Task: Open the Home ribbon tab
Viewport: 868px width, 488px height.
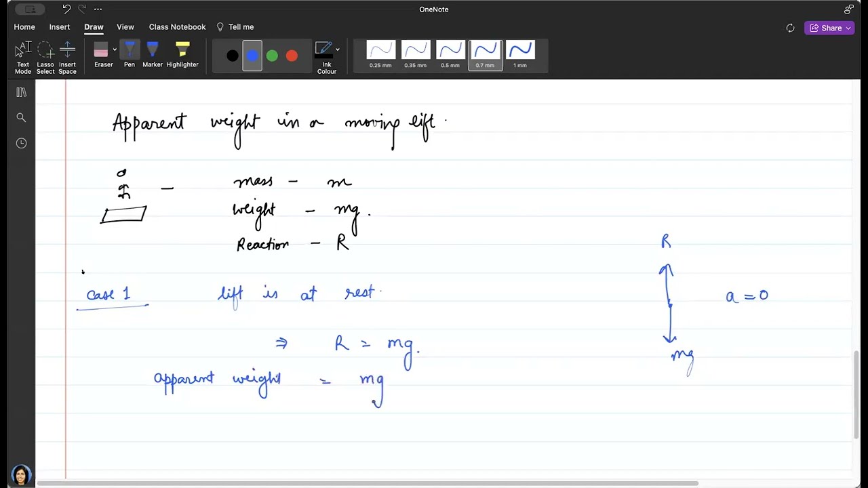Action: pyautogui.click(x=24, y=27)
